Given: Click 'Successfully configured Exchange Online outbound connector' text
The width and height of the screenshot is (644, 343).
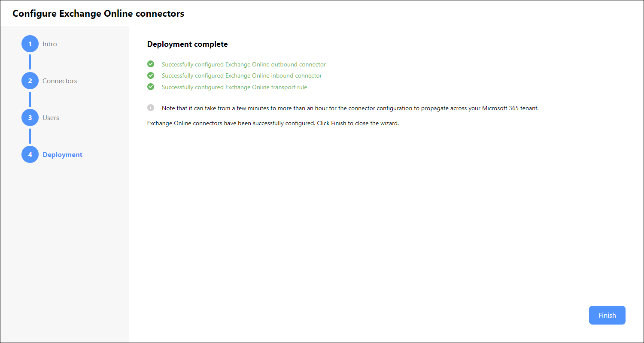Looking at the screenshot, I should (x=244, y=64).
